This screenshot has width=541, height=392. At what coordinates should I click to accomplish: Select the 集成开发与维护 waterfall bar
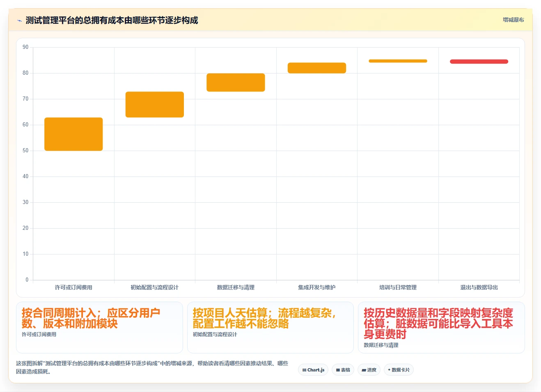pyautogui.click(x=317, y=68)
